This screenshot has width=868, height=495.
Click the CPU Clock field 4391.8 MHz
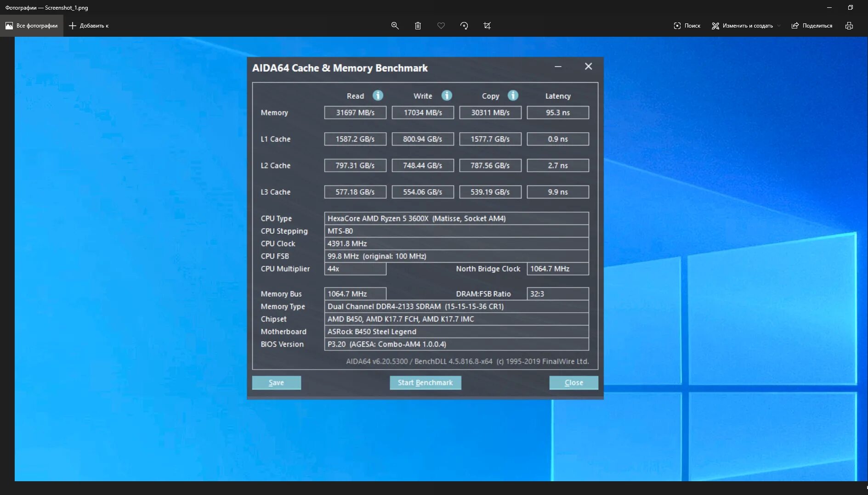point(456,244)
